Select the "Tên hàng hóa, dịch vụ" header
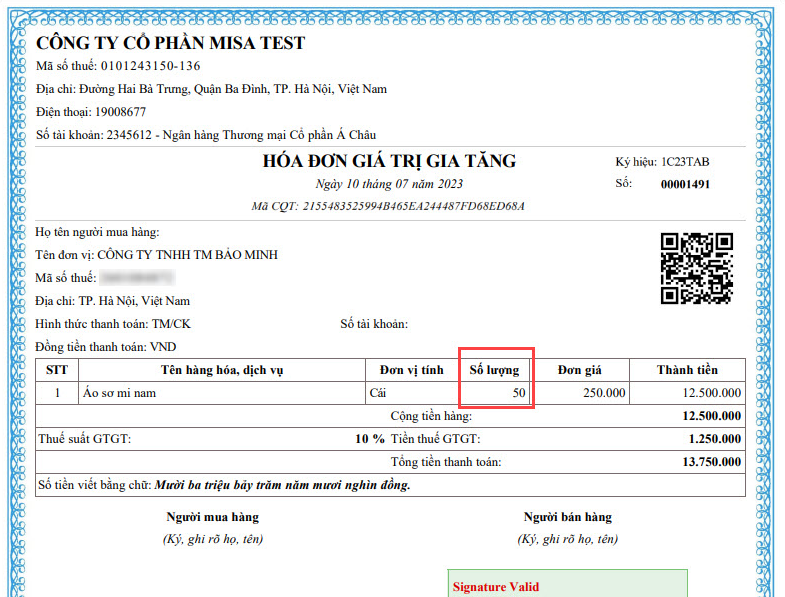 [x=221, y=370]
